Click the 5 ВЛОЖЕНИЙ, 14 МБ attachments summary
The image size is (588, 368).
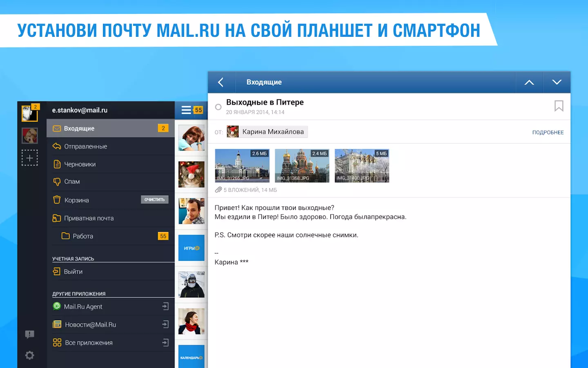point(250,190)
